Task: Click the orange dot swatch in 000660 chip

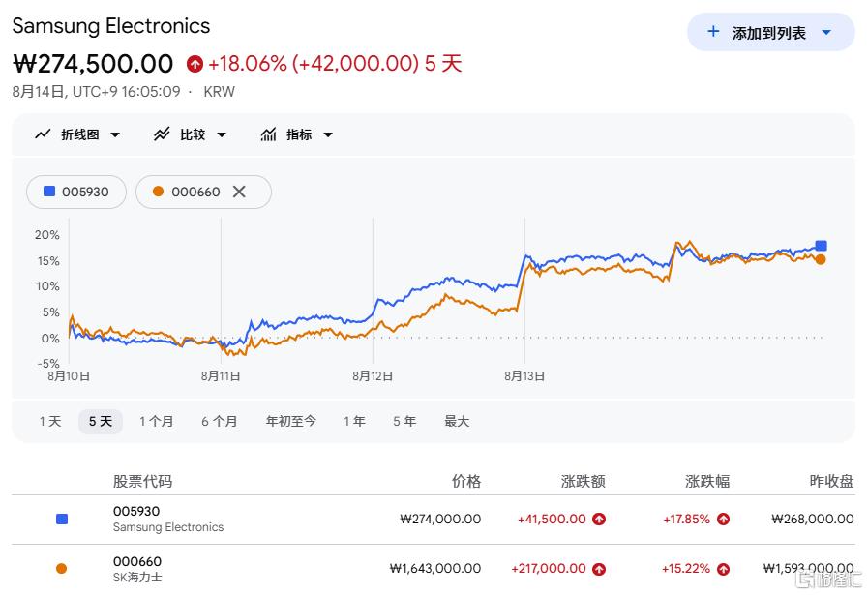Action: (x=158, y=191)
